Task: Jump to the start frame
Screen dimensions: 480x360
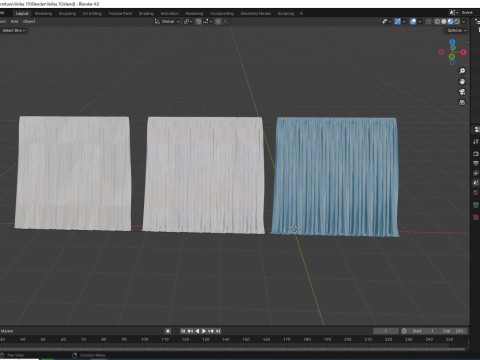Action: point(183,331)
